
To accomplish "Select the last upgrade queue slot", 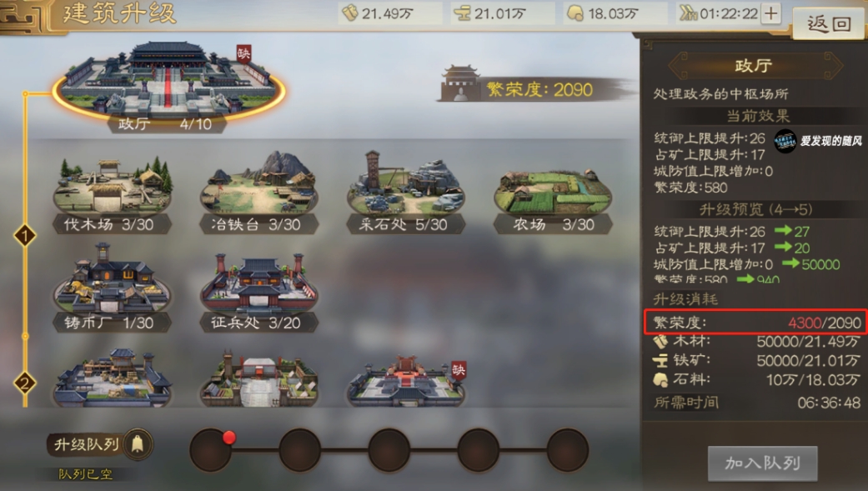I will [568, 450].
